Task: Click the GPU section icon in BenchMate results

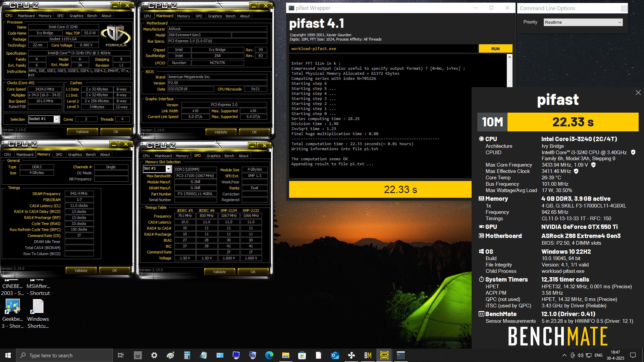Action: click(x=481, y=227)
